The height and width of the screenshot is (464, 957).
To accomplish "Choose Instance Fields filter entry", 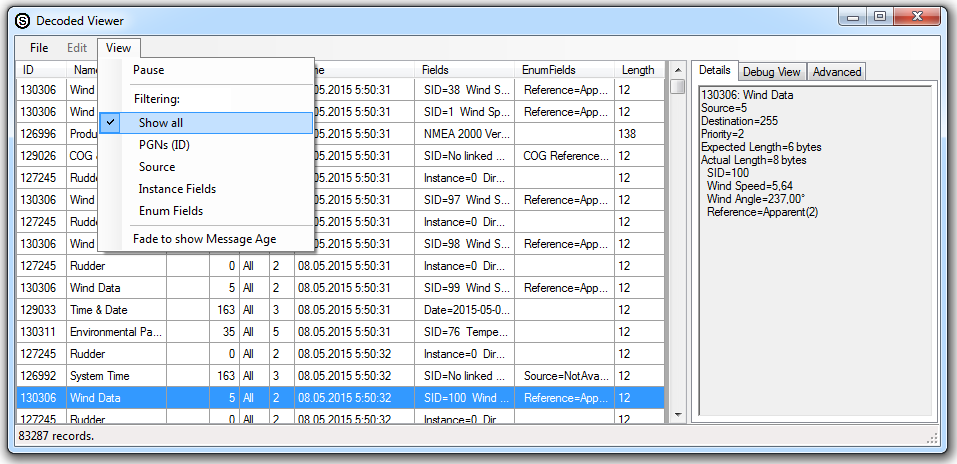I will pos(177,189).
